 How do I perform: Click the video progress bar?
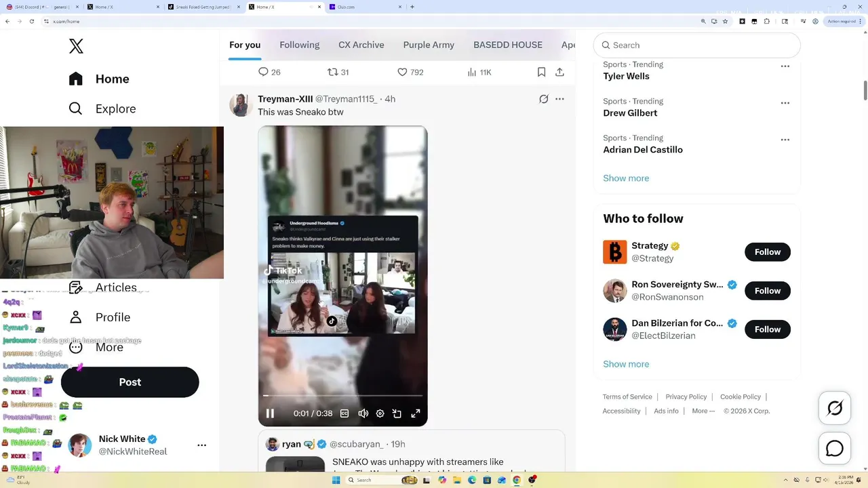(342, 395)
